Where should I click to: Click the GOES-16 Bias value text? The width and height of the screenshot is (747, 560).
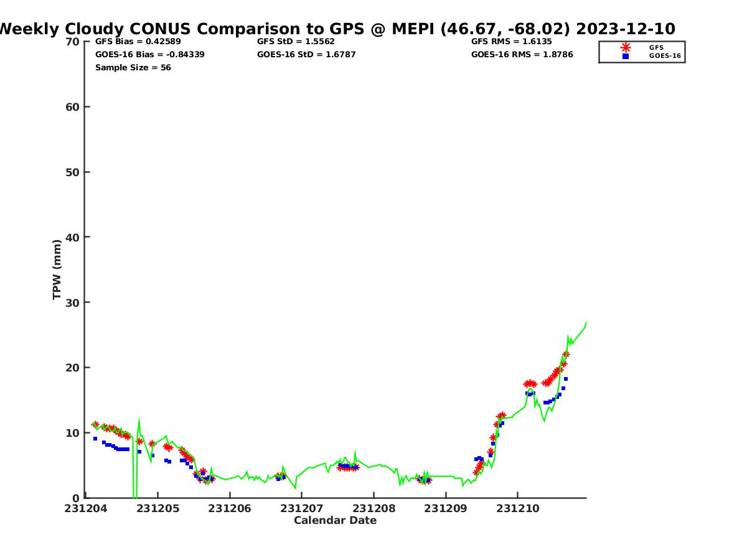coord(149,55)
